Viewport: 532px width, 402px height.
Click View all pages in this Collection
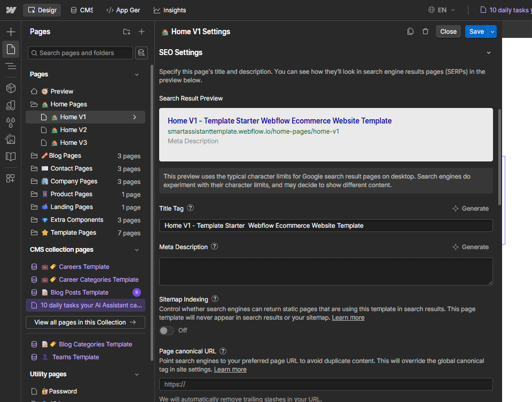[85, 322]
